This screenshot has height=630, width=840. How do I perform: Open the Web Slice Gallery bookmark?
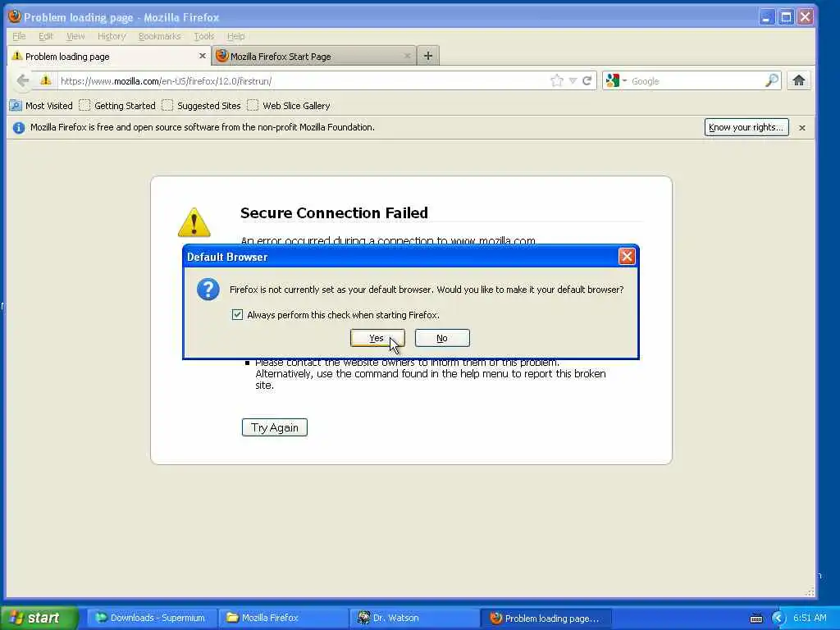point(289,106)
